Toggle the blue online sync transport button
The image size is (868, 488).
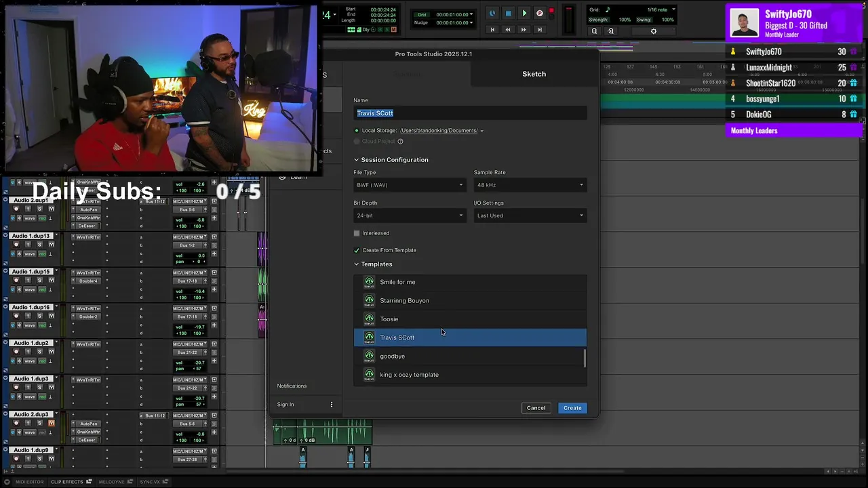pos(492,14)
